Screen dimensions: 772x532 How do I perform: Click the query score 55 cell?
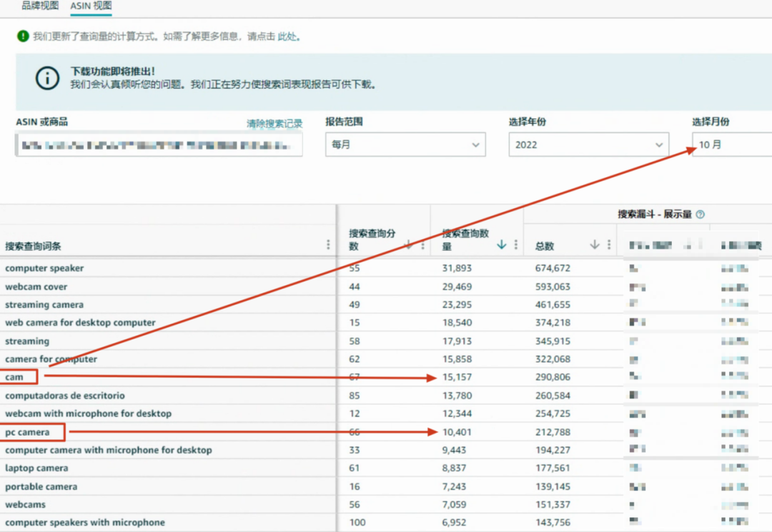pos(355,268)
